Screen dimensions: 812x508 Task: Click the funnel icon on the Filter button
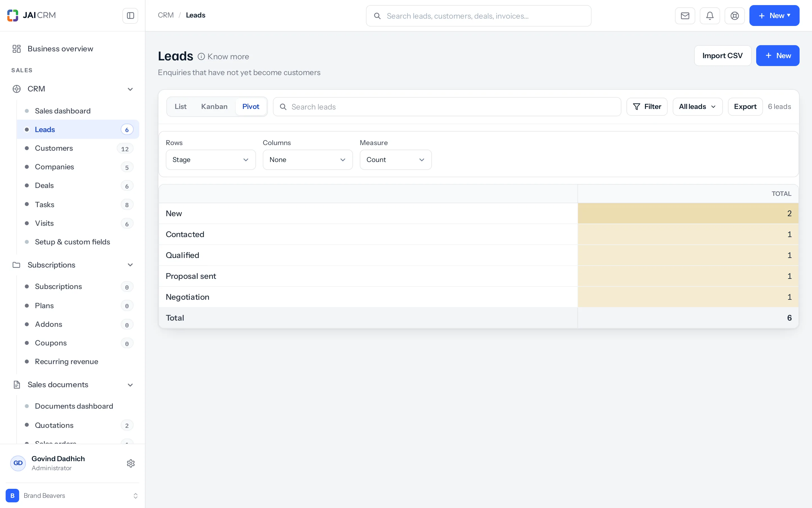click(x=636, y=106)
